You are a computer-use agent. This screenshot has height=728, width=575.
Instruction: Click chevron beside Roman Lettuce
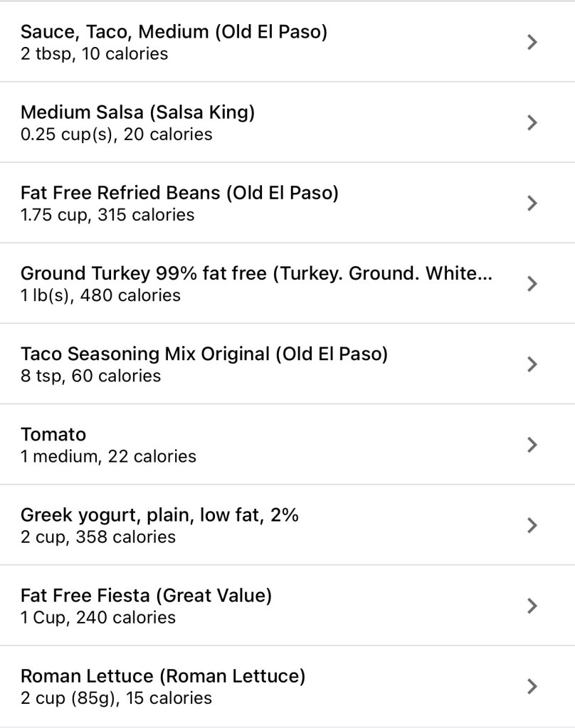(x=531, y=686)
